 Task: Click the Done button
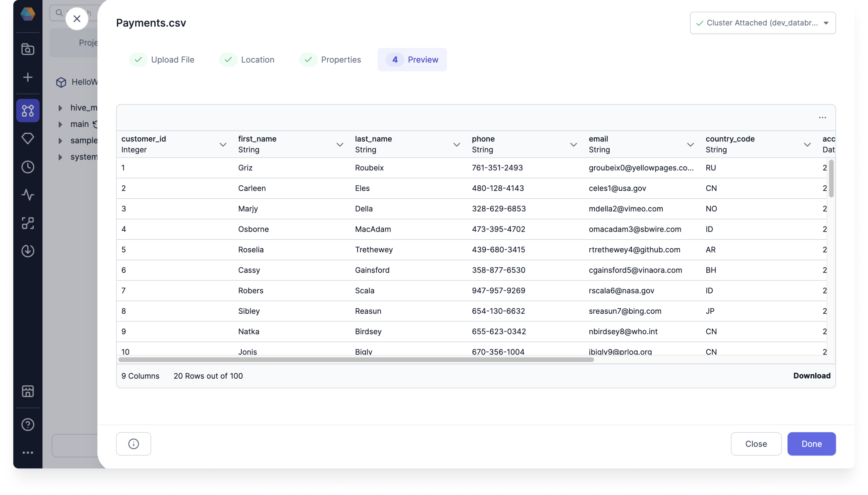811,444
